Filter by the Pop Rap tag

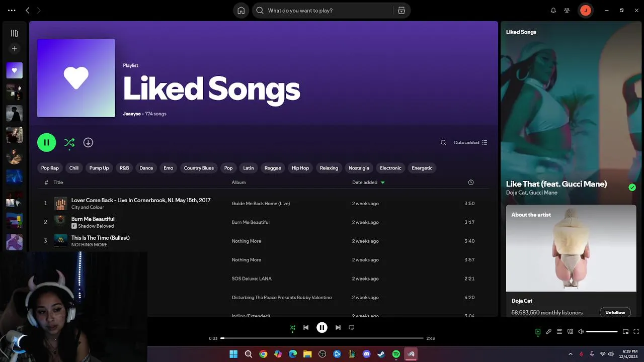coord(50,168)
